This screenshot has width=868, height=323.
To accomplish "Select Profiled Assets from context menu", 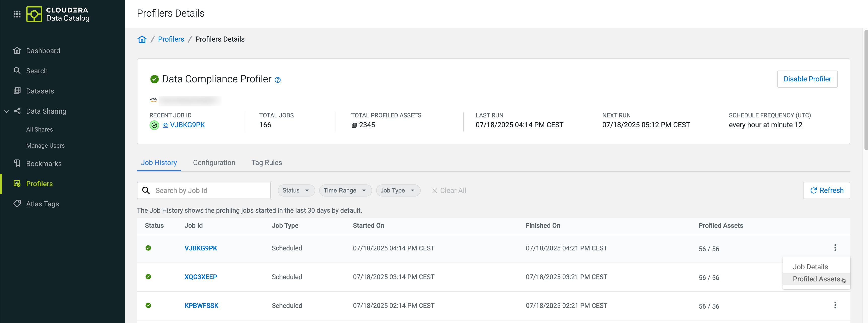I will (x=816, y=279).
